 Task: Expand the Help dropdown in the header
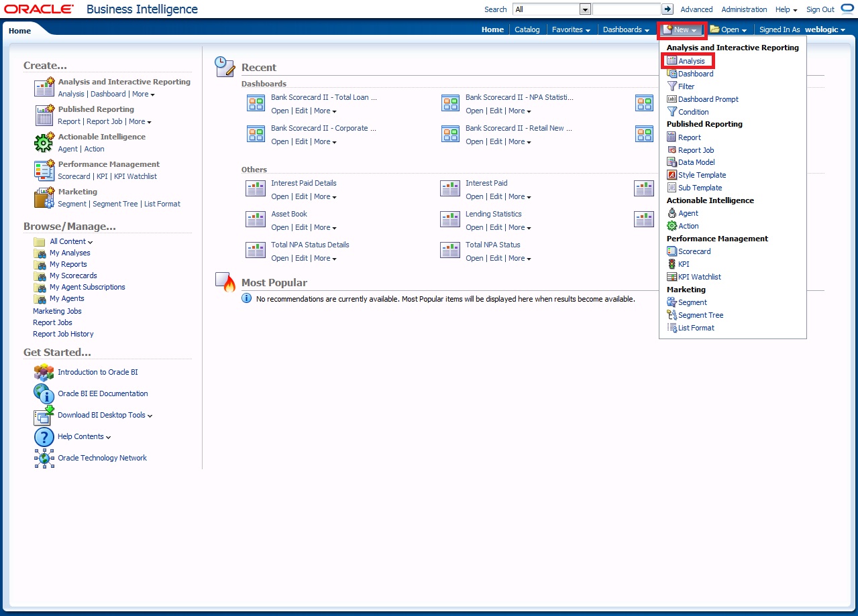click(786, 9)
